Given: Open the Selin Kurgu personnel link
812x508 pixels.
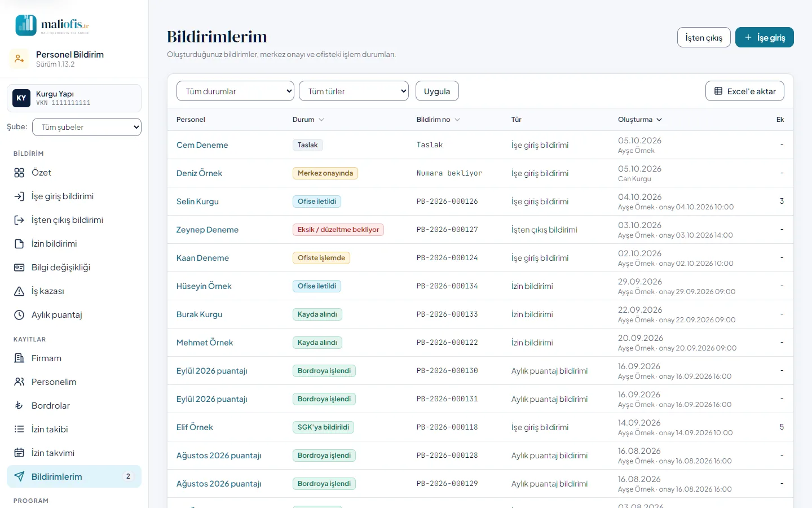Looking at the screenshot, I should (x=197, y=202).
